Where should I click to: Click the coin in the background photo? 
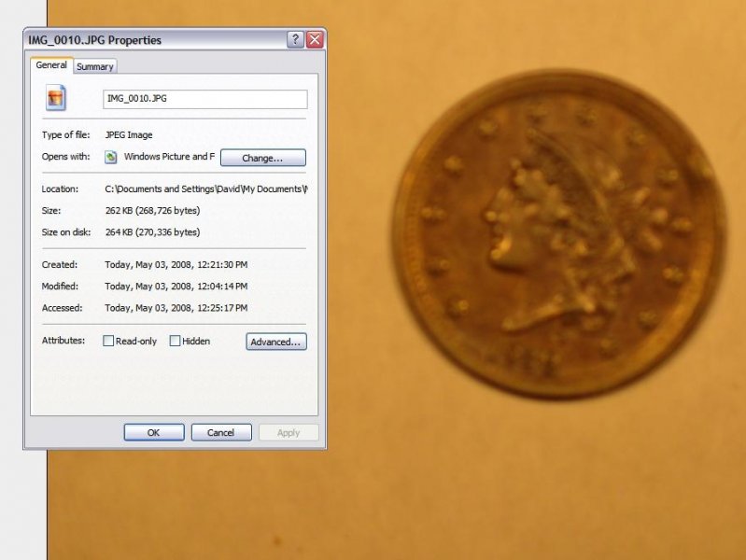pos(559,234)
